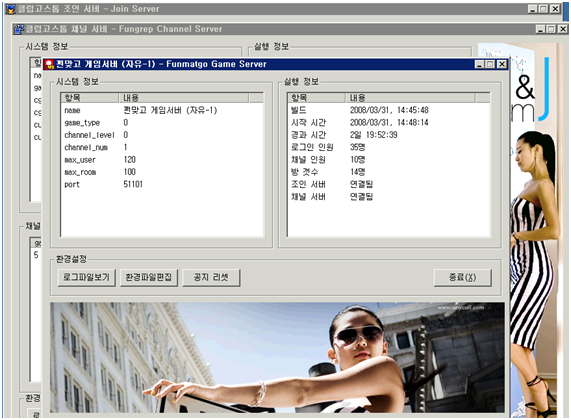Click 항목 column header in 실행 정보 list
The height and width of the screenshot is (420, 571).
tap(317, 98)
